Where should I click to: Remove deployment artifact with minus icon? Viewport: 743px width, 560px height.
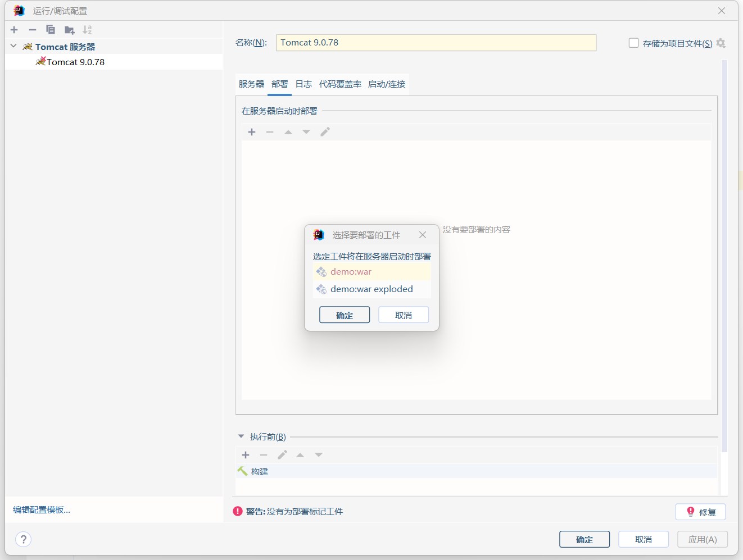(270, 132)
